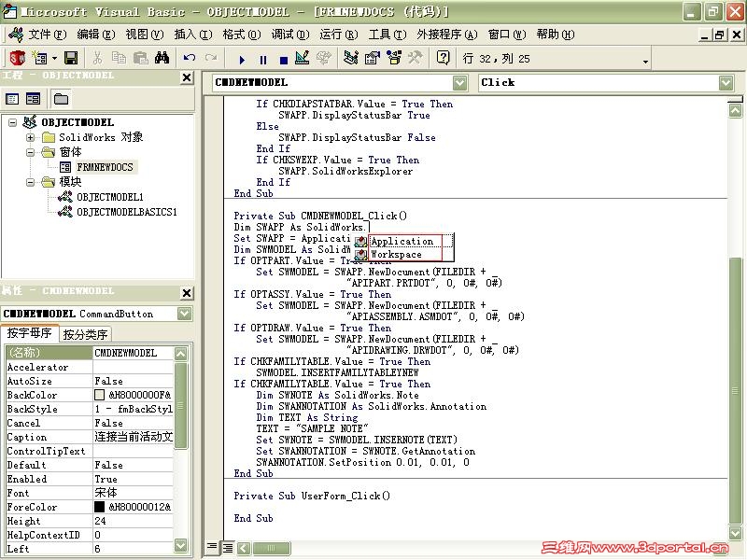Click the SolidWorks view icon in toolbar

pos(18,58)
